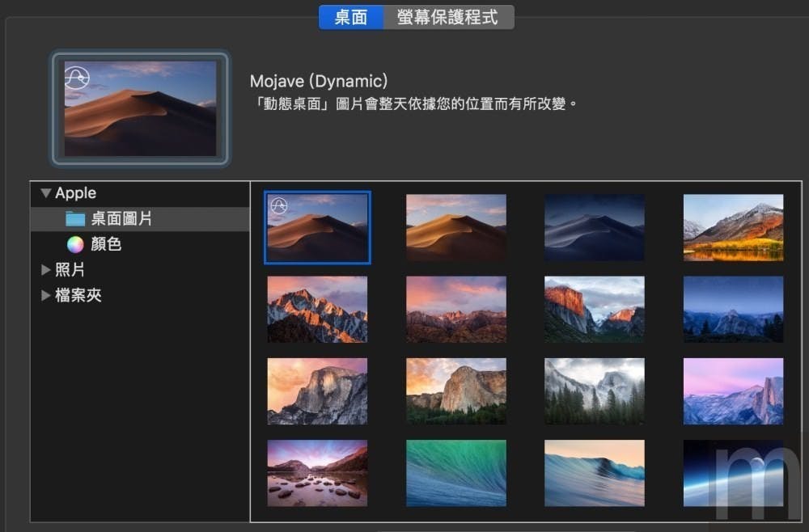Pick the foggy snowy pine forest wallpaper

595,391
